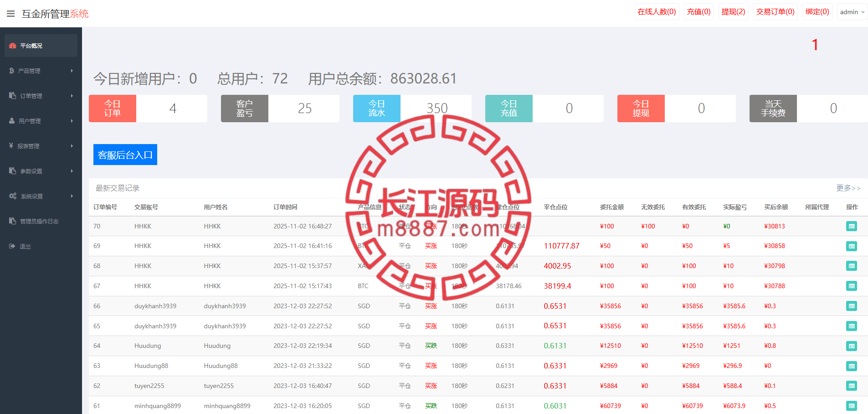Click the 客户盈亏 stat card
The image size is (868, 414).
(x=280, y=109)
